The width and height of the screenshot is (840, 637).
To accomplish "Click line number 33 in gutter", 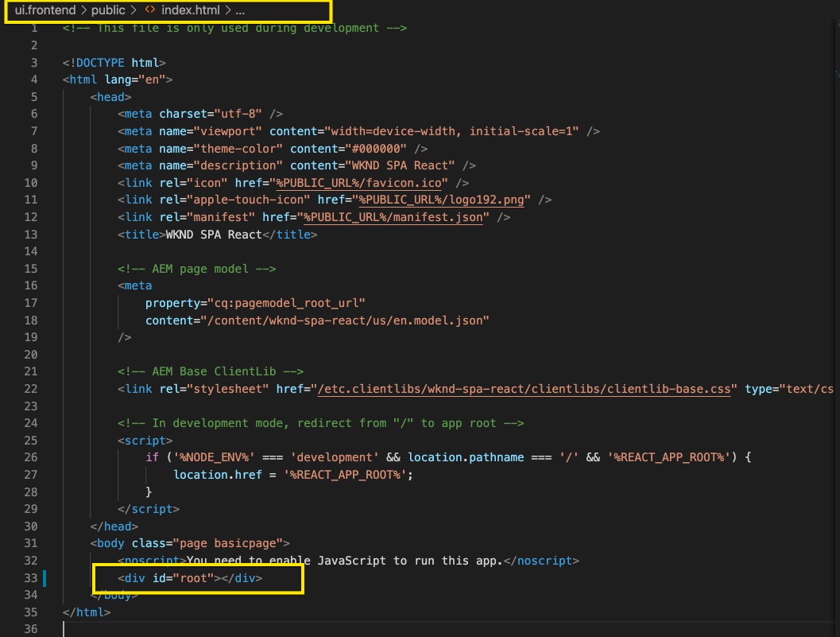I will pos(30,578).
